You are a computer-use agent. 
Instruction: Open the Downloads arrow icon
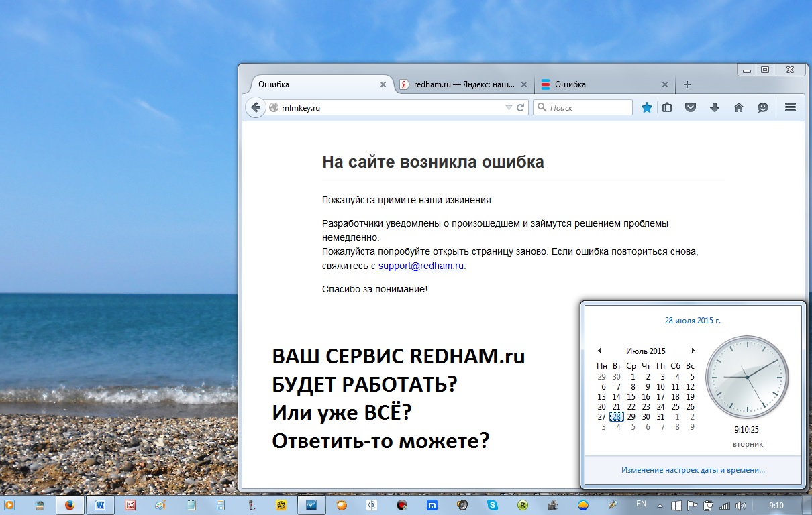(714, 107)
